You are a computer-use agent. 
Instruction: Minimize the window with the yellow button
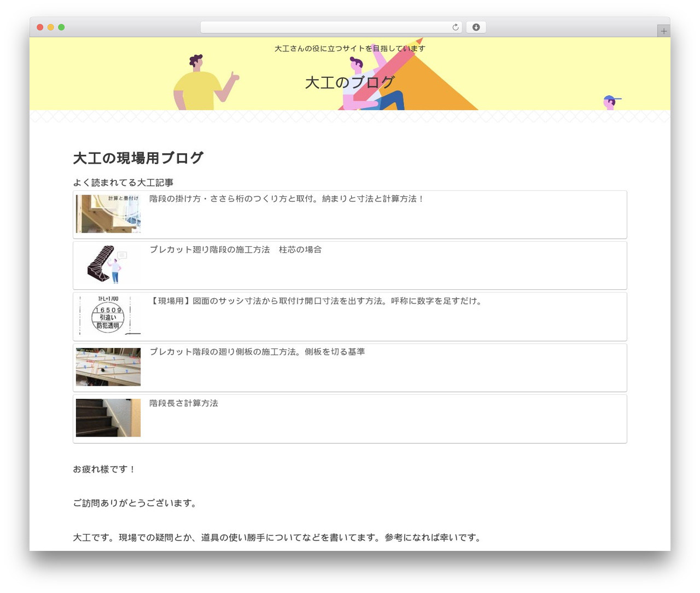click(x=51, y=27)
